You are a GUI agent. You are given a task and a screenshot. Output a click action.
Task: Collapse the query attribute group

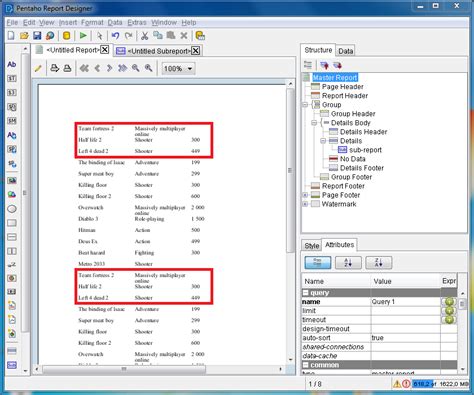305,293
